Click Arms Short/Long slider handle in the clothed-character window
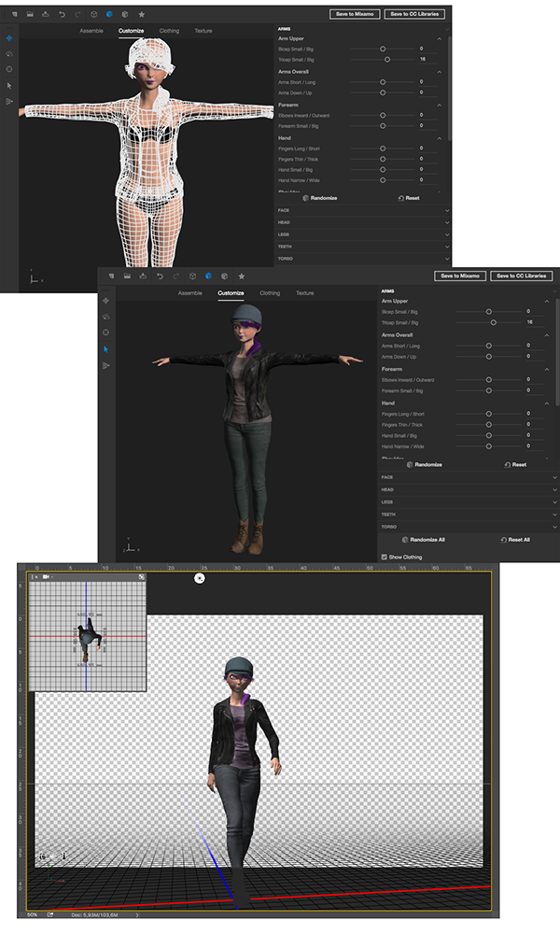 (488, 346)
